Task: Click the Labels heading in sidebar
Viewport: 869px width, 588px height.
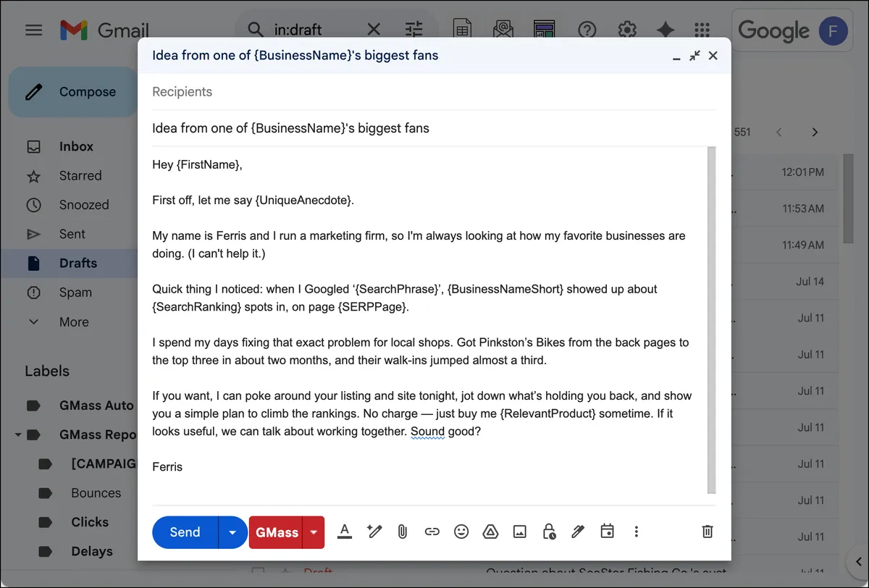Action: (x=47, y=371)
